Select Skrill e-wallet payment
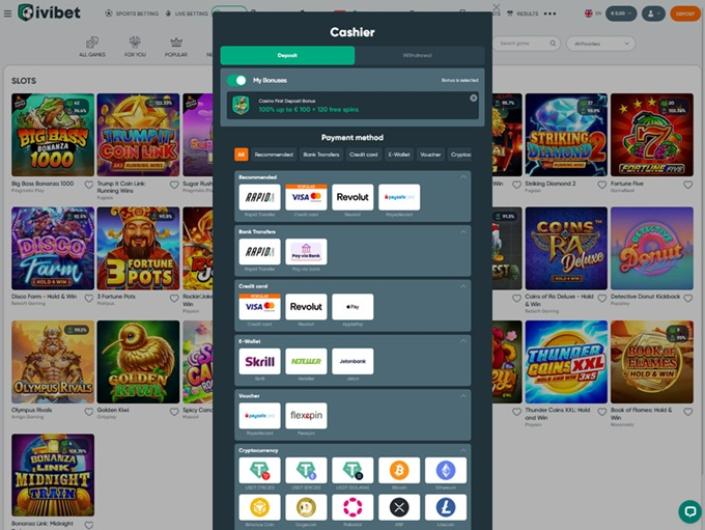 pos(260,362)
